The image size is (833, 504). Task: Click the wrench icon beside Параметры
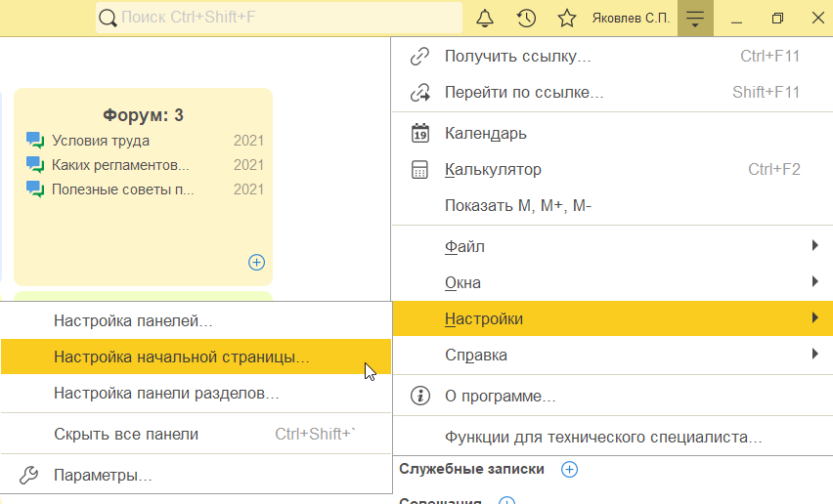(x=29, y=476)
